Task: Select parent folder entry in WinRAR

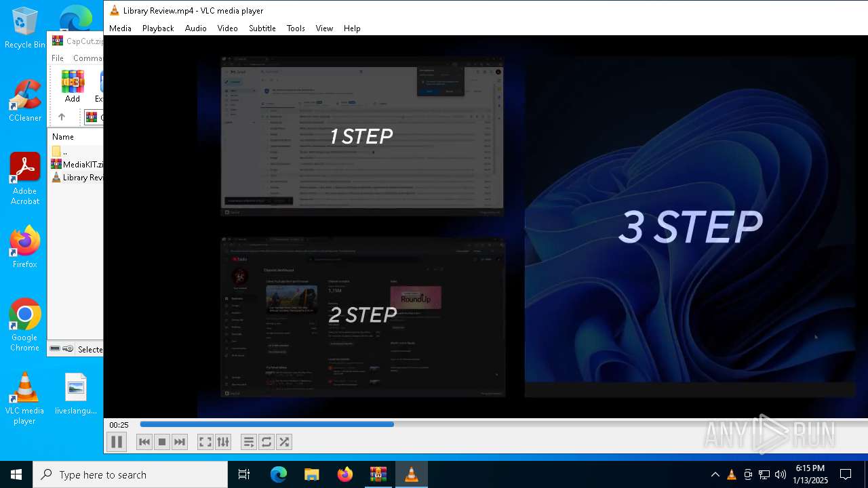Action: click(x=61, y=152)
